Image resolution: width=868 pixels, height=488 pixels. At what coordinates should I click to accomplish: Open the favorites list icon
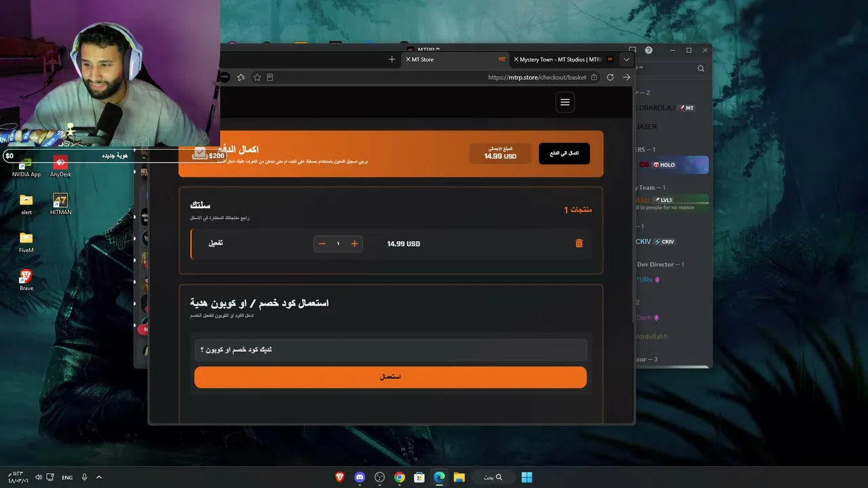[241, 77]
